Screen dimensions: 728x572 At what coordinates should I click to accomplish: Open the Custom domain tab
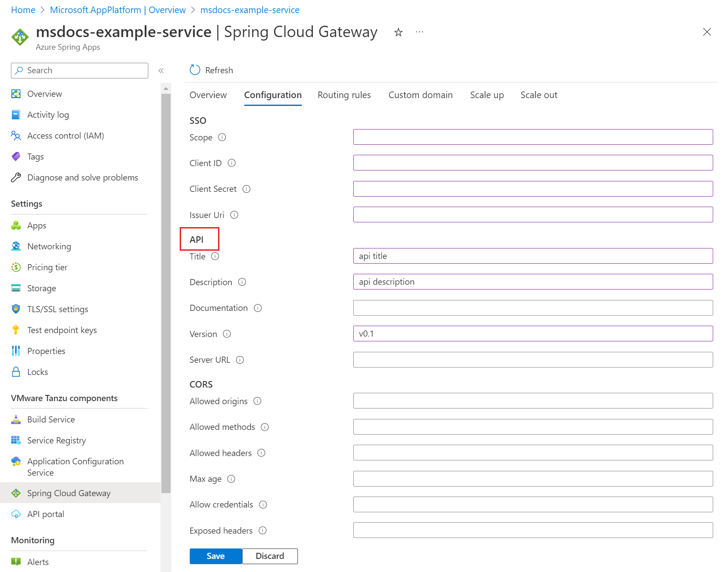click(x=420, y=95)
